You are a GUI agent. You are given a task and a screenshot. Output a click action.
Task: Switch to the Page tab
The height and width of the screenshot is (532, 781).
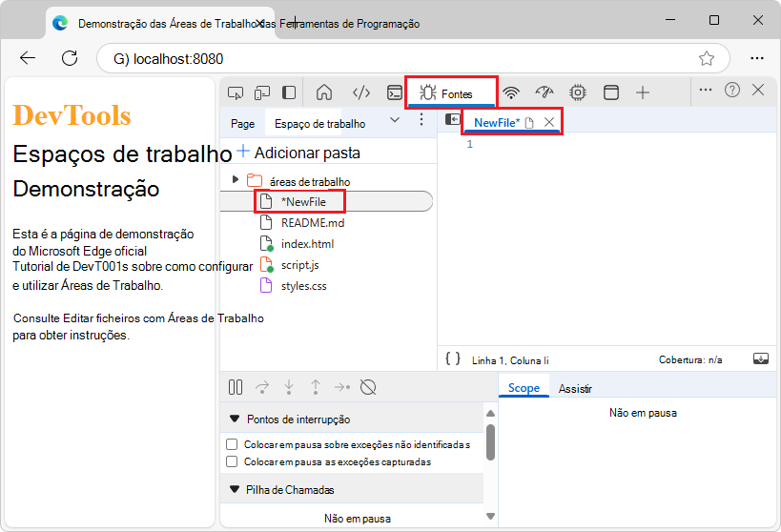coord(242,124)
